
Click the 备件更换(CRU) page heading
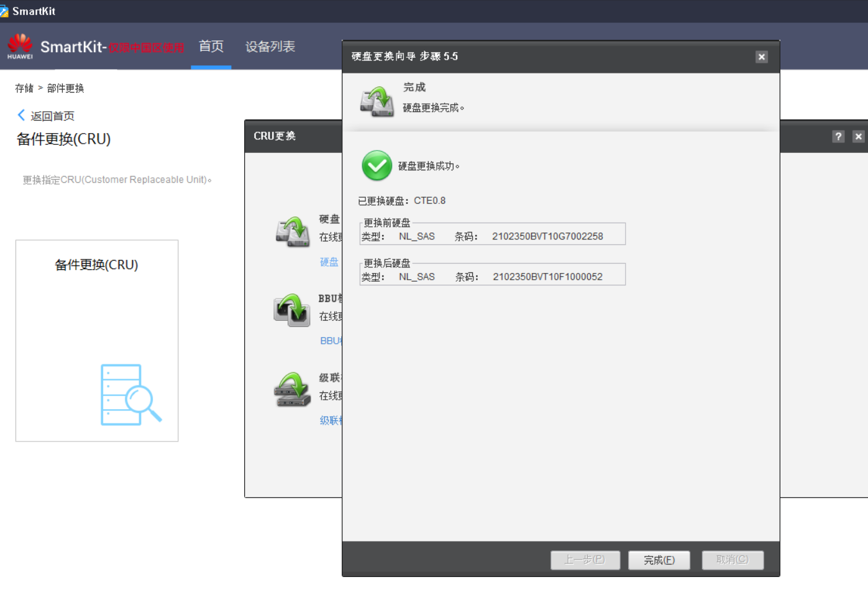(63, 139)
